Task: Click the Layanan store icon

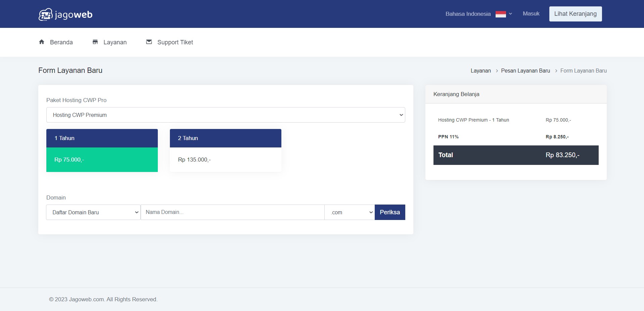Action: 95,42
